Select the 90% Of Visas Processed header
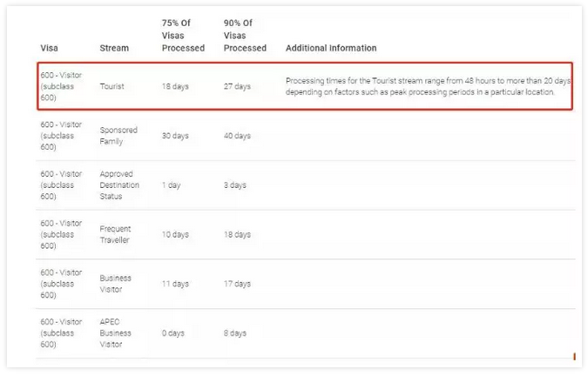Image resolution: width=588 pixels, height=376 pixels. (x=245, y=35)
